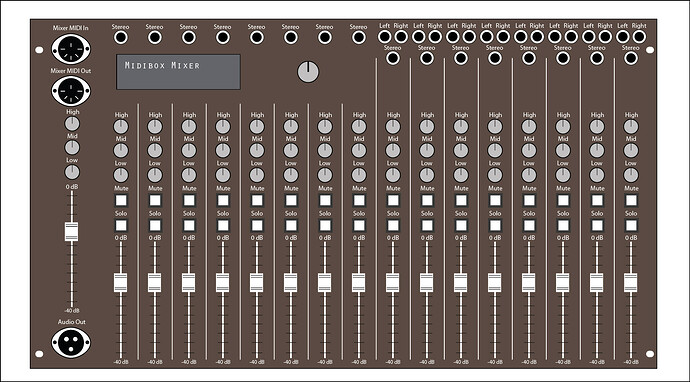This screenshot has width=690, height=382.
Task: Click the fader handle of the eighth channel
Action: 359,283
